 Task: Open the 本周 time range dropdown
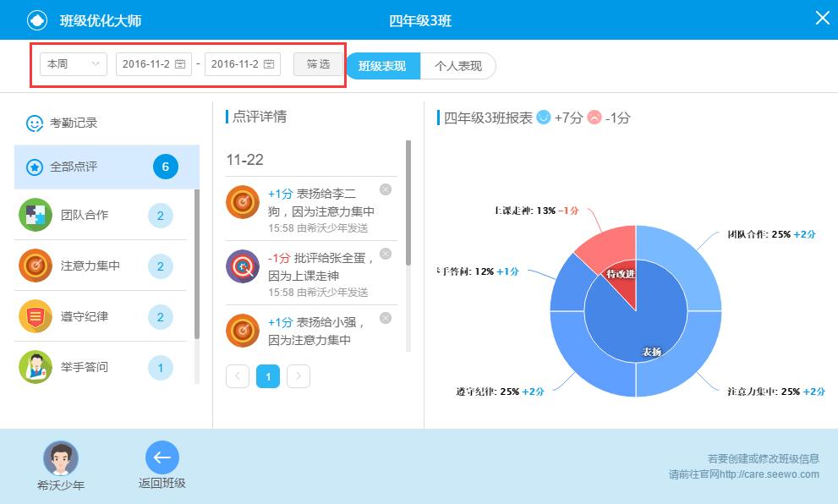point(74,64)
